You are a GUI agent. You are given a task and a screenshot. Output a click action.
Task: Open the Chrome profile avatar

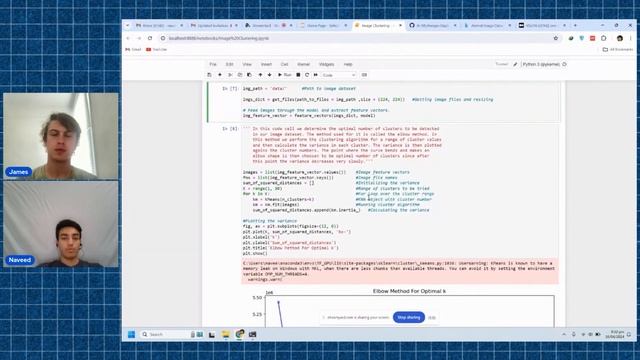coord(620,38)
